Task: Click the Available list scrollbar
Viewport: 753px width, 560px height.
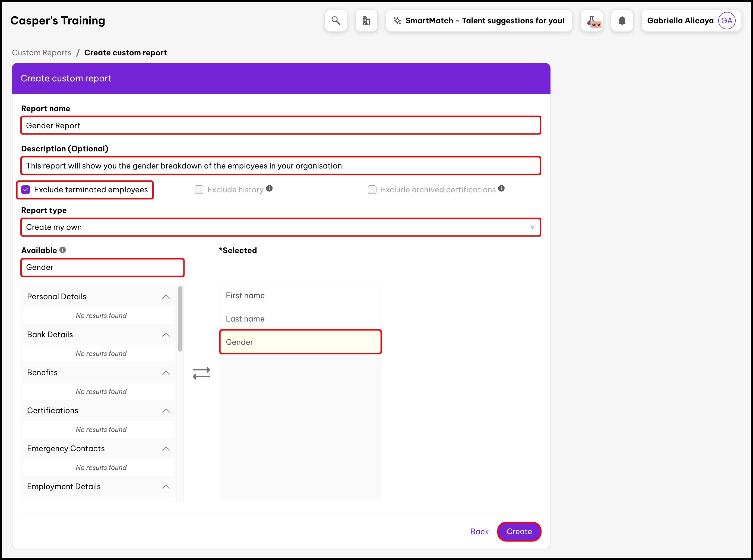Action: coord(180,319)
